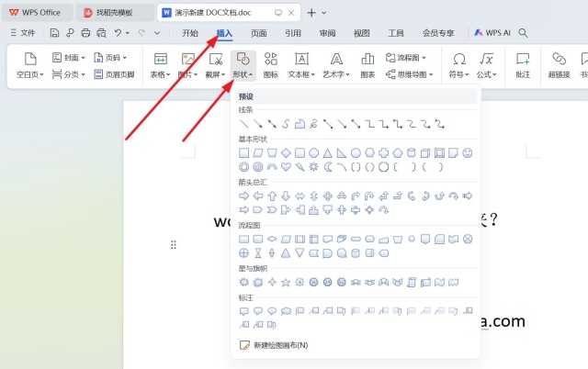Select the cube shape in 基本形状
This screenshot has height=369, width=588.
tap(425, 153)
